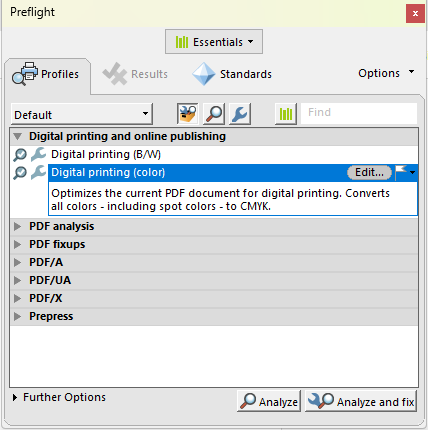Click the Select Profiles toolbox icon
This screenshot has height=430, width=428.
point(187,114)
